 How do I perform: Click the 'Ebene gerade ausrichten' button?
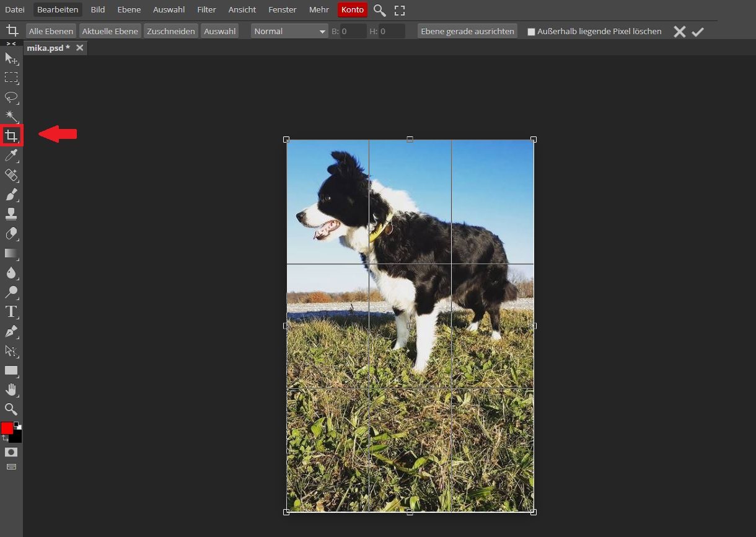click(x=467, y=31)
